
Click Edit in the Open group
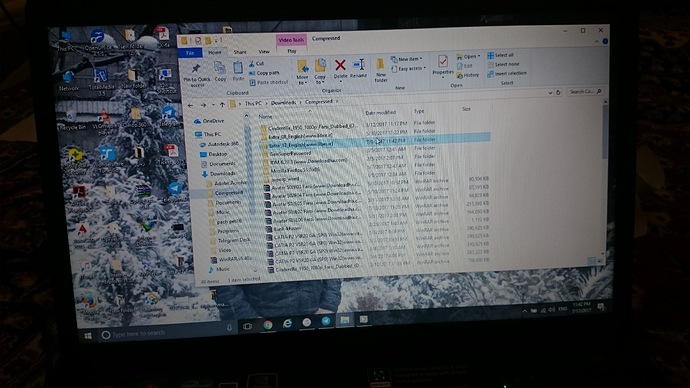coord(465,66)
